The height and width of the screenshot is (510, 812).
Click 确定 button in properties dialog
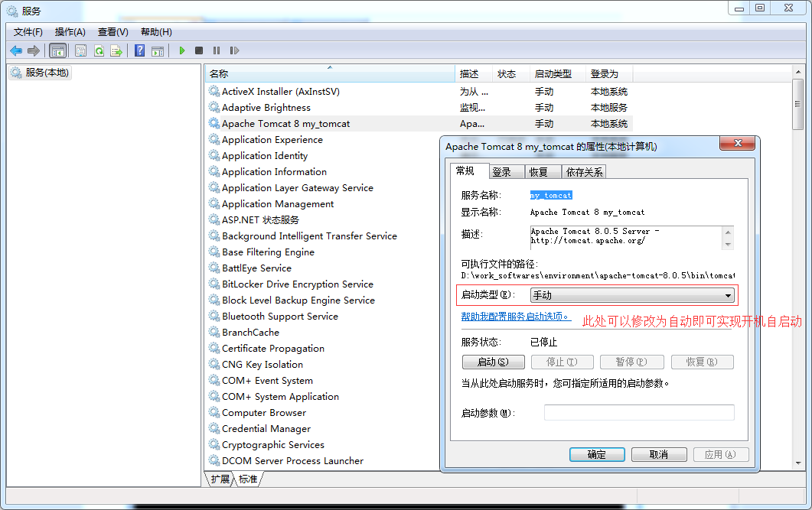597,455
